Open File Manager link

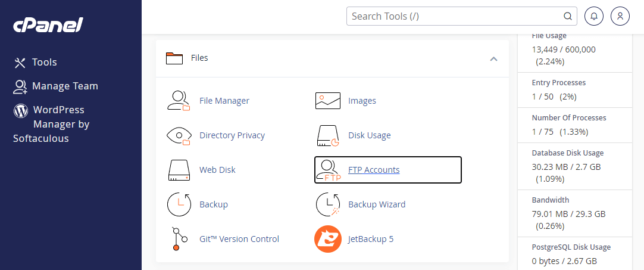click(x=224, y=101)
